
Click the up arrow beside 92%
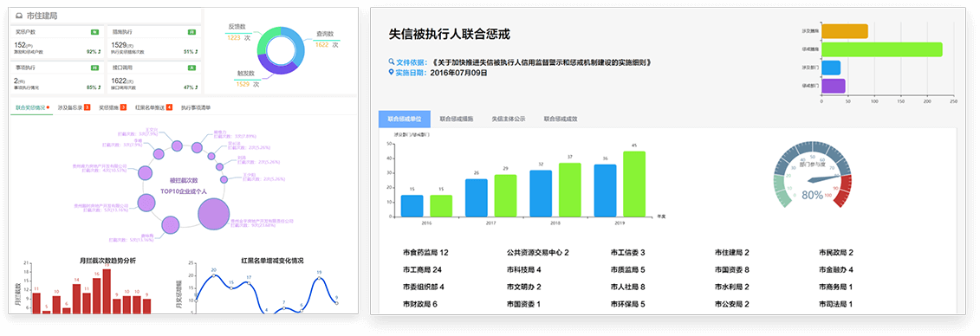pyautogui.click(x=100, y=52)
